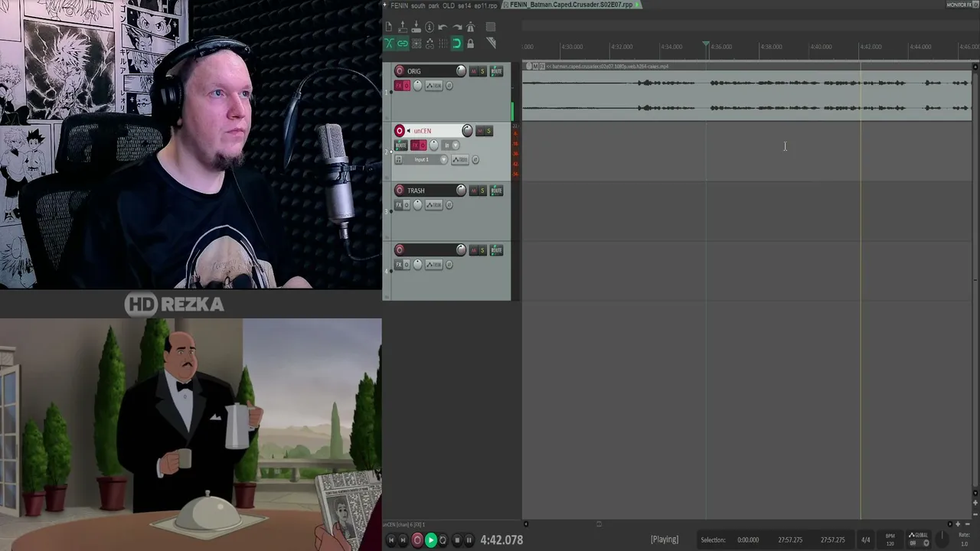
Task: Open the batman item FX button
Action: point(542,67)
